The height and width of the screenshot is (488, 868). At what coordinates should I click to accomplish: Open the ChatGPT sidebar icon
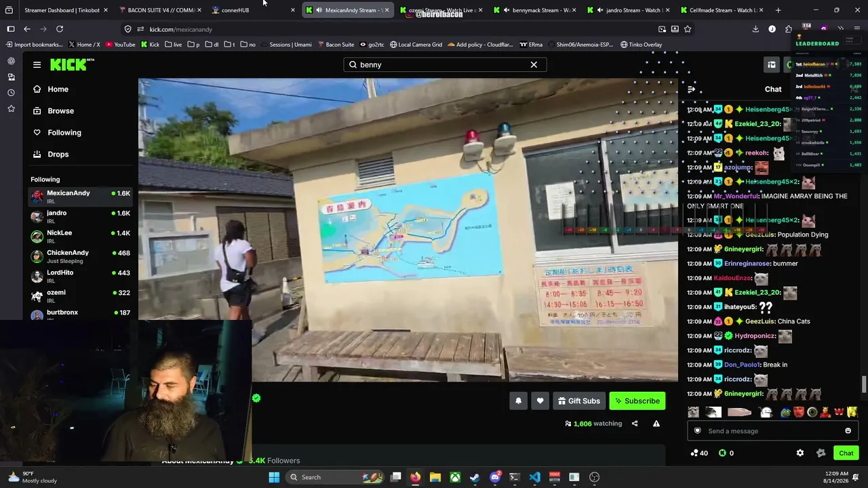(x=11, y=61)
